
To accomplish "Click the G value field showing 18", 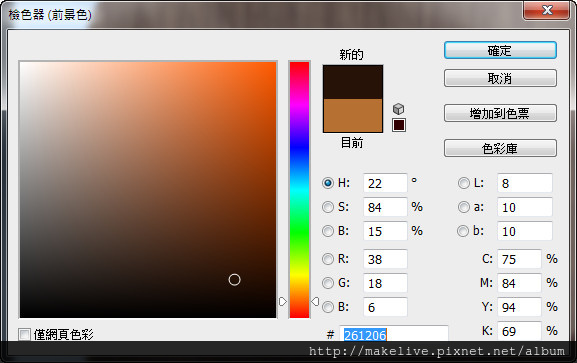I will (385, 283).
